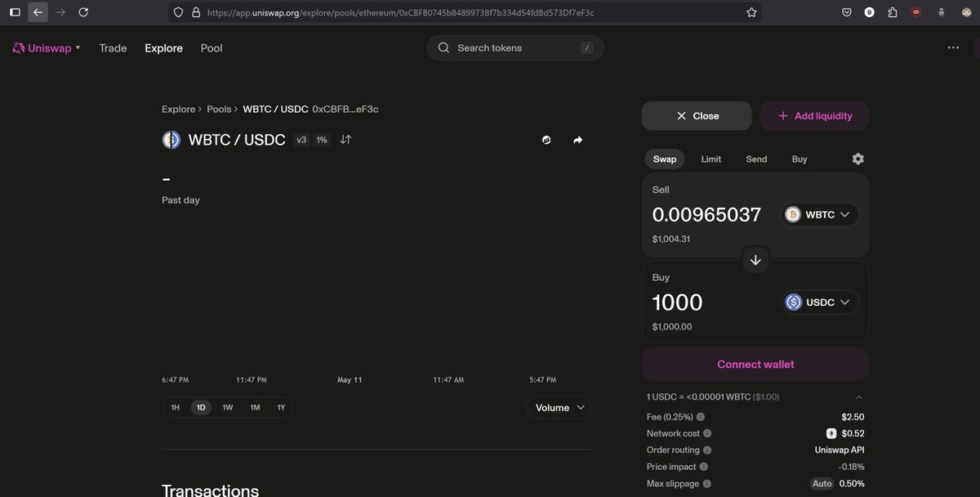Click the $0.52 network cost value
This screenshot has width=980, height=497.
[x=853, y=433]
